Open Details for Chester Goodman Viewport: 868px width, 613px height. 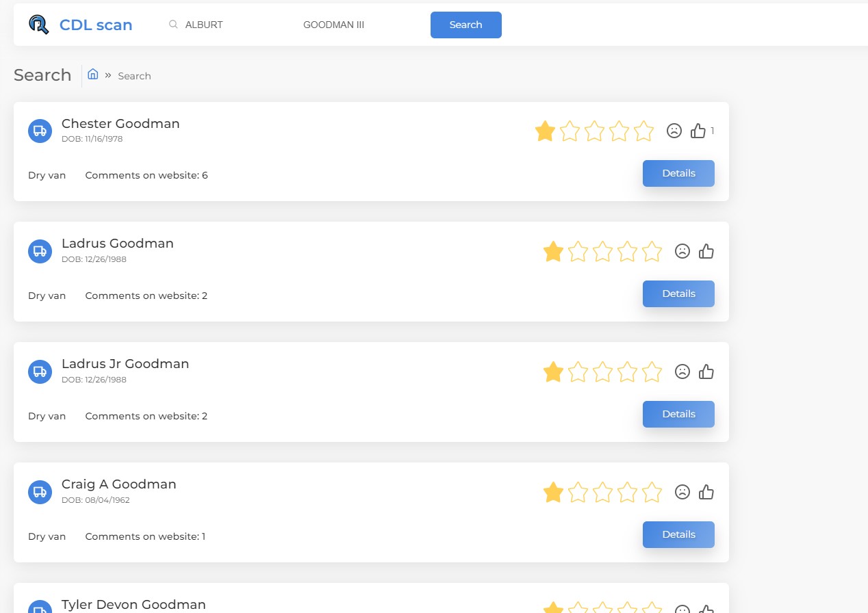678,173
